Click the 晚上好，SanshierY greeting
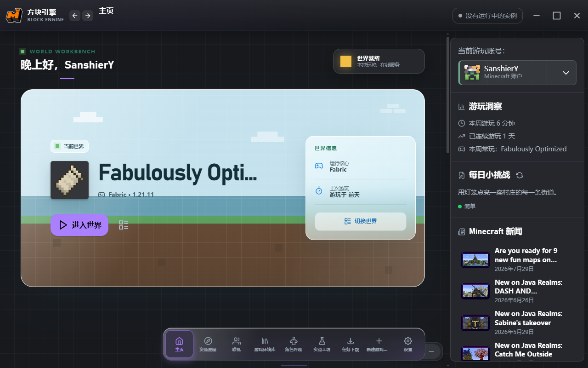588x368 pixels. coord(67,65)
